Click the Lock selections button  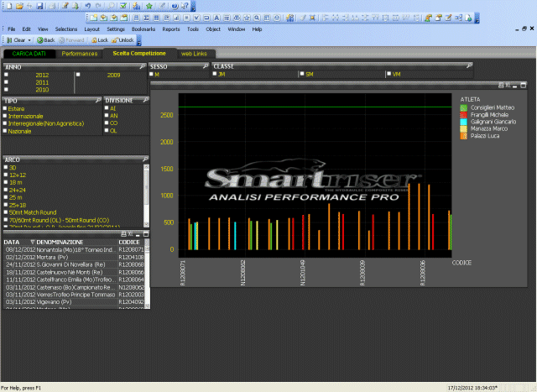pos(100,40)
